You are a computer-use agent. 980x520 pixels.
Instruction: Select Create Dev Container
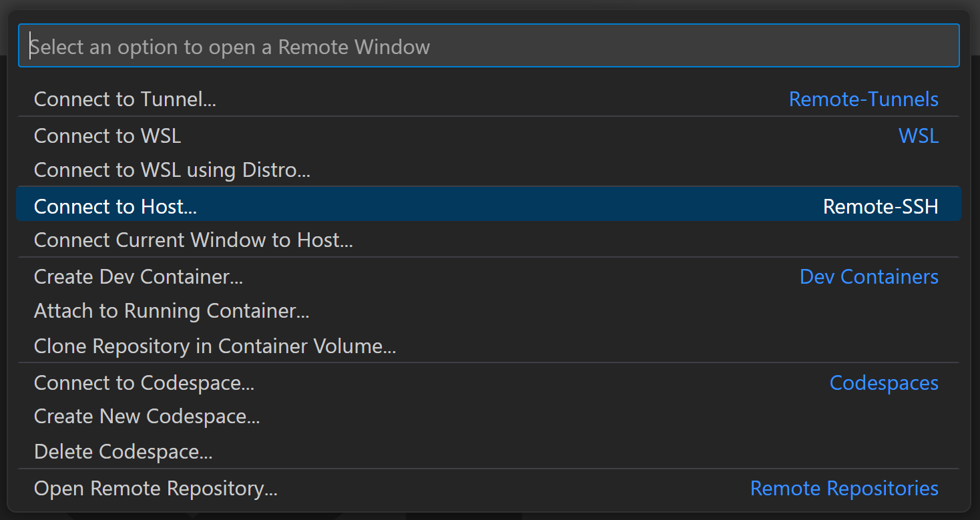pyautogui.click(x=138, y=276)
